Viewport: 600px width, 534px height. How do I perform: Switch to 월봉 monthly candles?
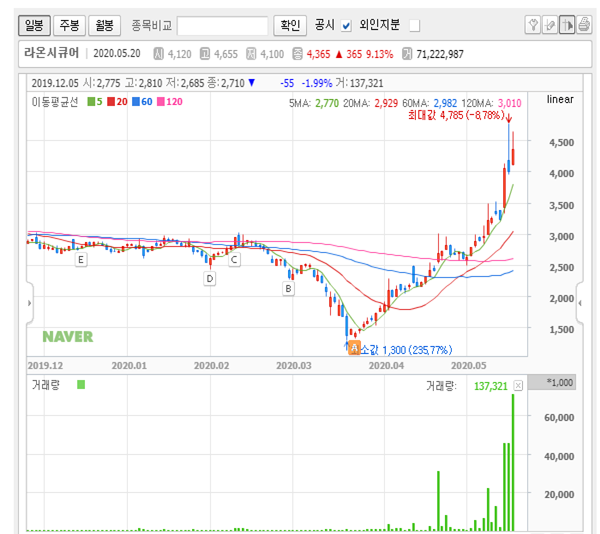104,26
